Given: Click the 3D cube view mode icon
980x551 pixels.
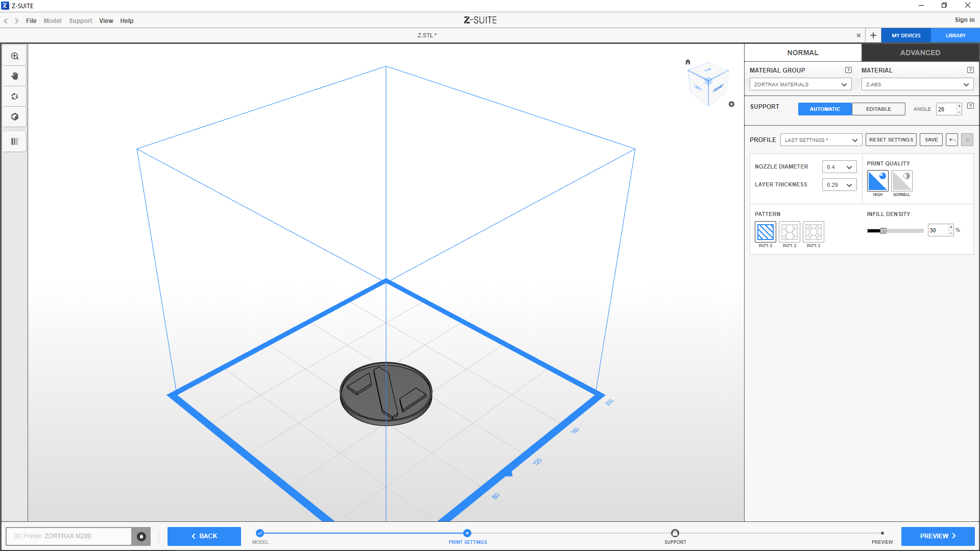Looking at the screenshot, I should [x=15, y=117].
